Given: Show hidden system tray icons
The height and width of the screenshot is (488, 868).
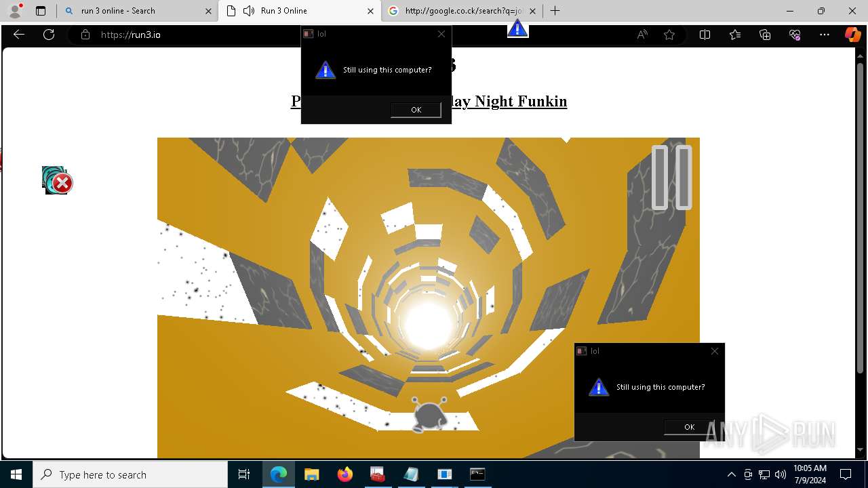Looking at the screenshot, I should coord(731,474).
